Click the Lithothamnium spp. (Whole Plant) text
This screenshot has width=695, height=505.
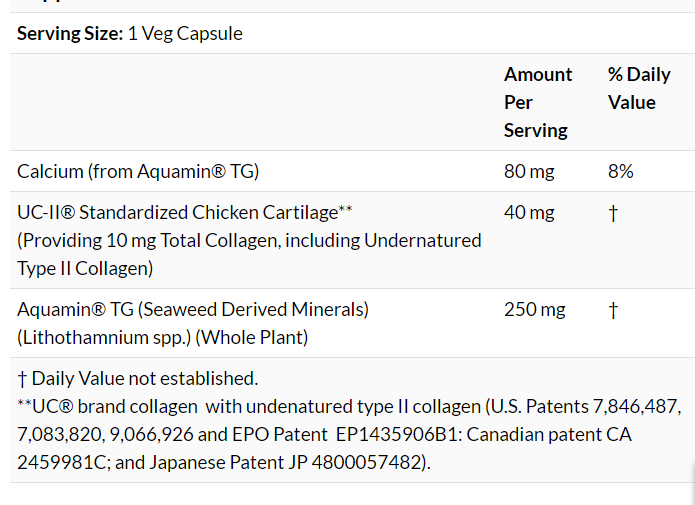click(162, 337)
